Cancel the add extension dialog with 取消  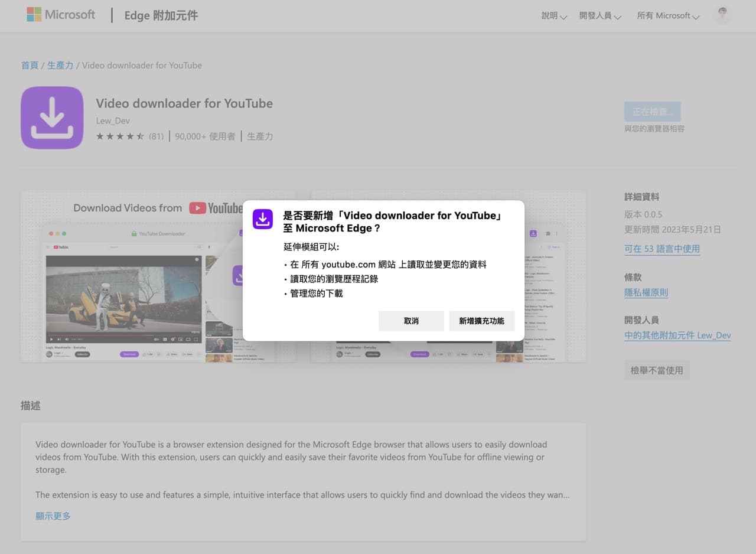[411, 321]
